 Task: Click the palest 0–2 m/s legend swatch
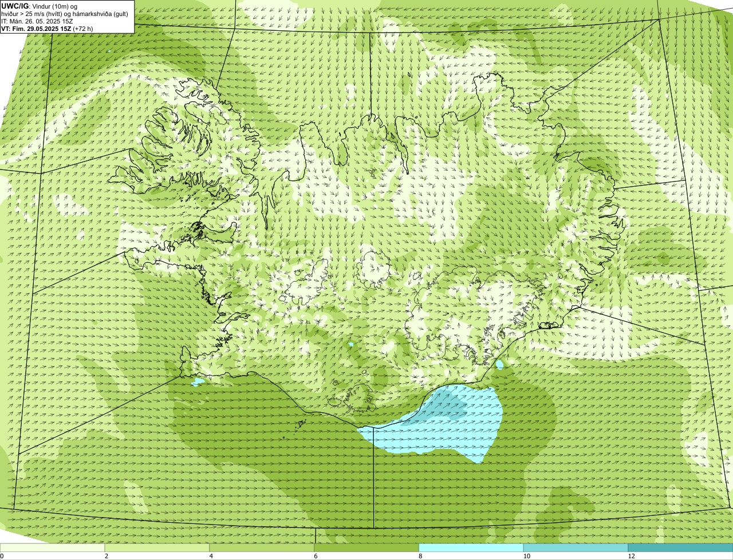coord(53,547)
